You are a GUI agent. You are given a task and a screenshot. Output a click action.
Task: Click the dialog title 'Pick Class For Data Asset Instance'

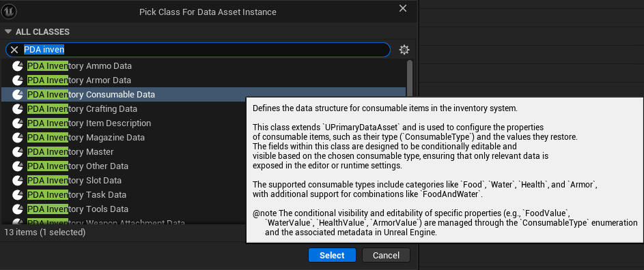[x=208, y=12]
